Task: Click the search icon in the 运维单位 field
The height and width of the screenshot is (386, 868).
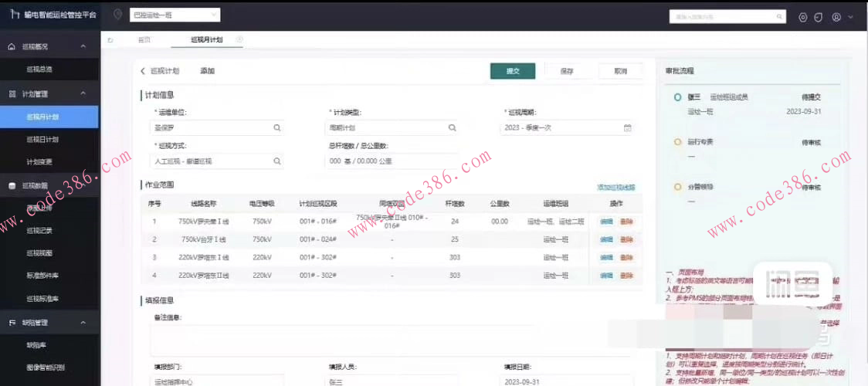Action: (x=276, y=128)
